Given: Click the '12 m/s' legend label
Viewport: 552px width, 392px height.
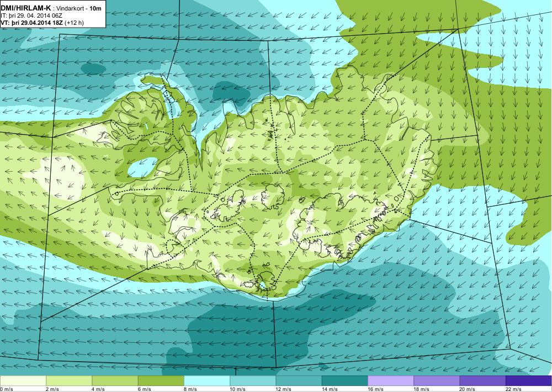Looking at the screenshot, I should (283, 389).
